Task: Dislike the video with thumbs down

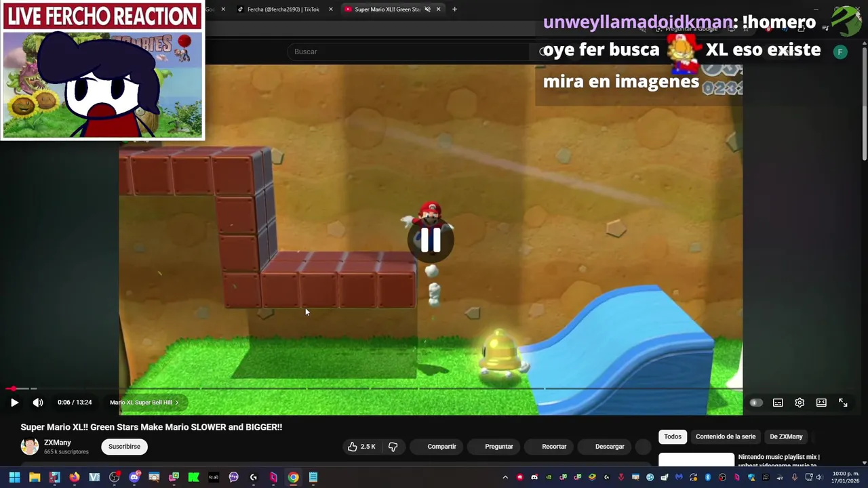Action: click(x=393, y=447)
